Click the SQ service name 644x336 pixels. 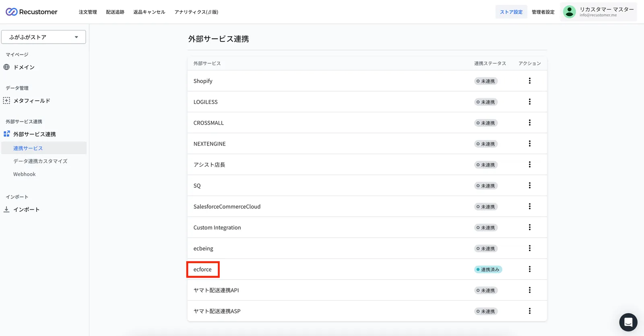pos(197,186)
